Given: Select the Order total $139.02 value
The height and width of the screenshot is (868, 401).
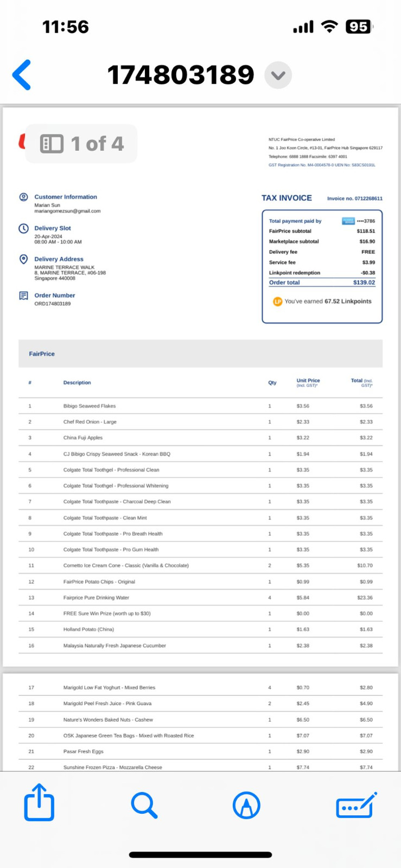Looking at the screenshot, I should [364, 283].
